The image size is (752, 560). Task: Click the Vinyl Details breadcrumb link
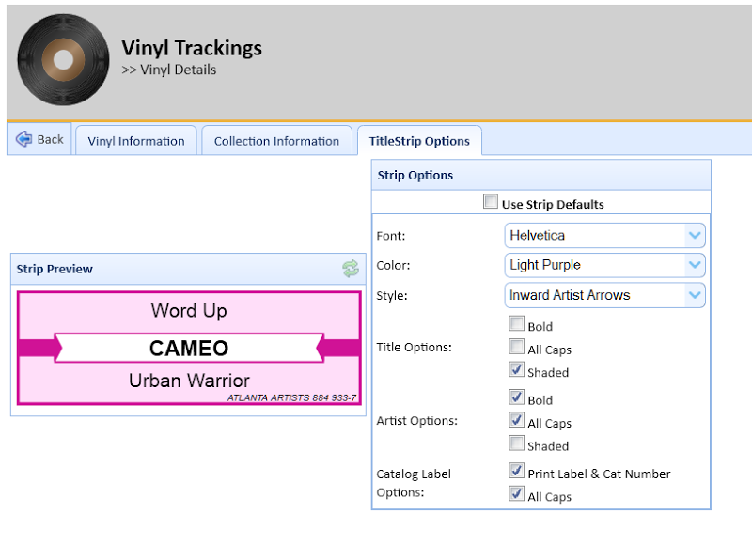click(178, 70)
